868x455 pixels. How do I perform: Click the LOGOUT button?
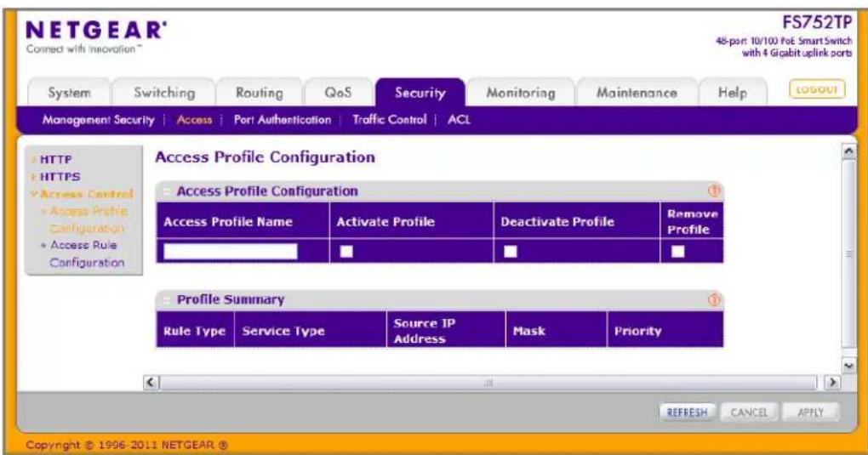click(817, 89)
